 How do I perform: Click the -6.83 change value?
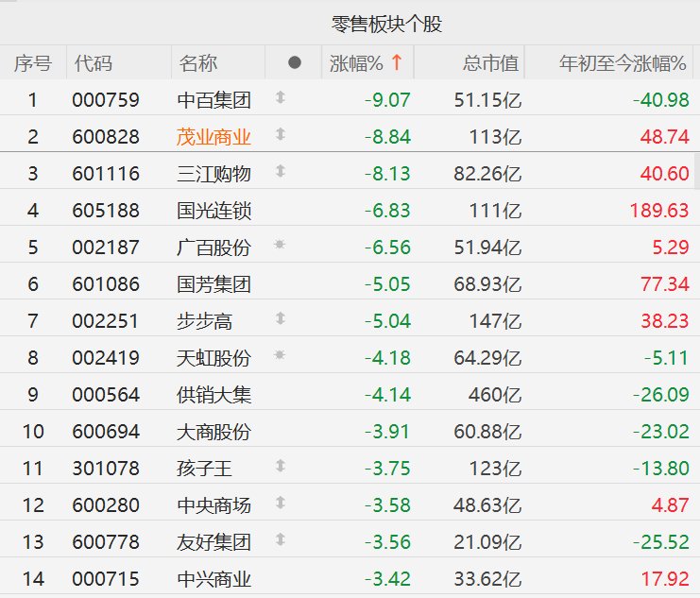point(387,211)
